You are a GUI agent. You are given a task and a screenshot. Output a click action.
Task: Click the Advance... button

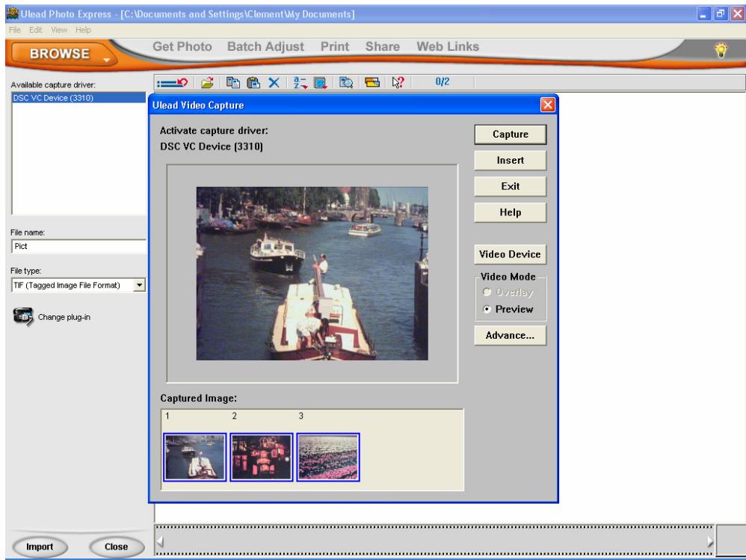[x=510, y=336]
